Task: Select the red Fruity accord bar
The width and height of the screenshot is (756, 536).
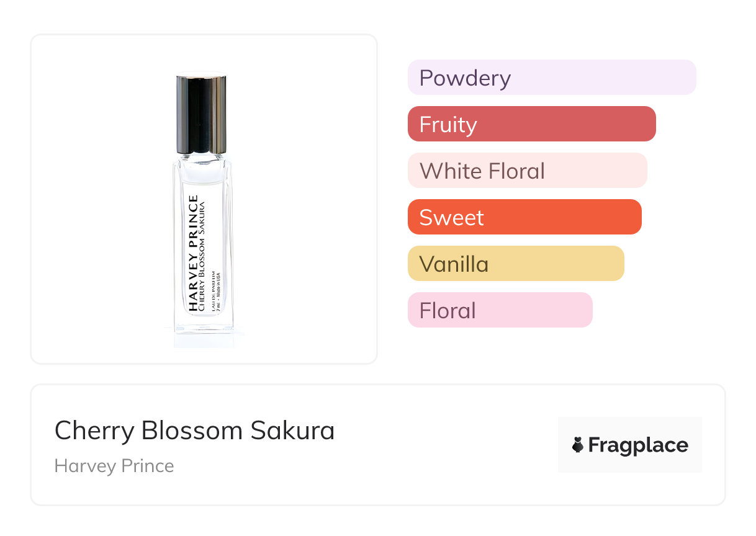Action: coord(531,124)
